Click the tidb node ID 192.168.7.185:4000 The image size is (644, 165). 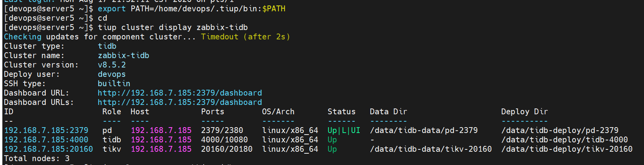(46, 140)
